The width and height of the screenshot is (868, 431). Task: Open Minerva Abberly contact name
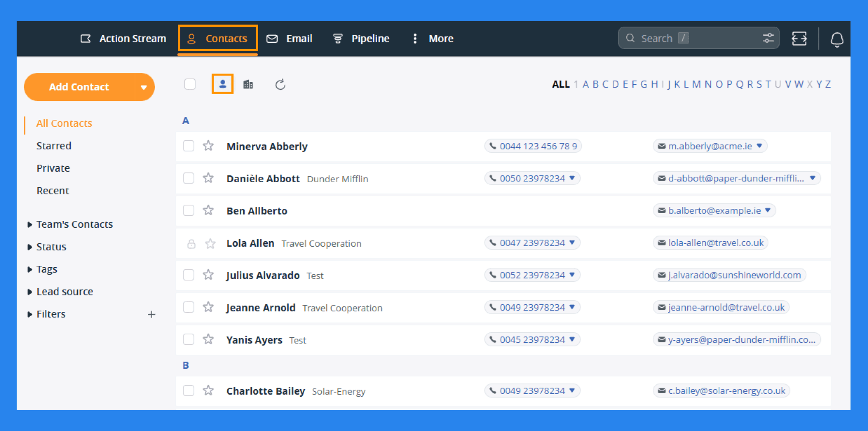(x=267, y=147)
